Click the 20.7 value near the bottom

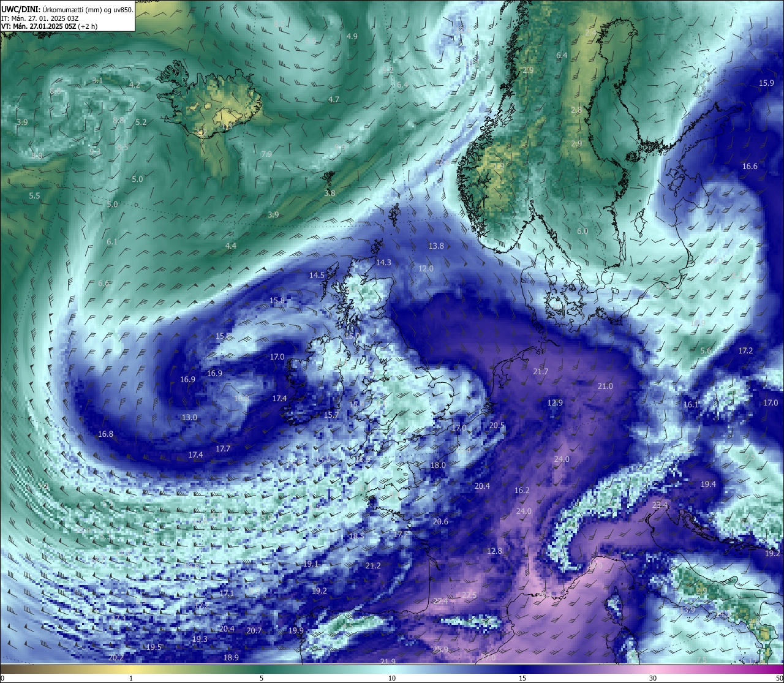pos(254,630)
